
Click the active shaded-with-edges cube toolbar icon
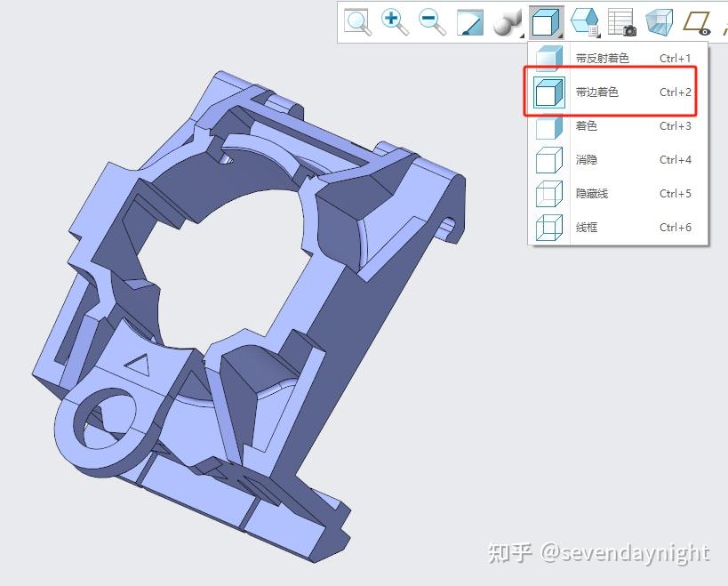(x=546, y=22)
